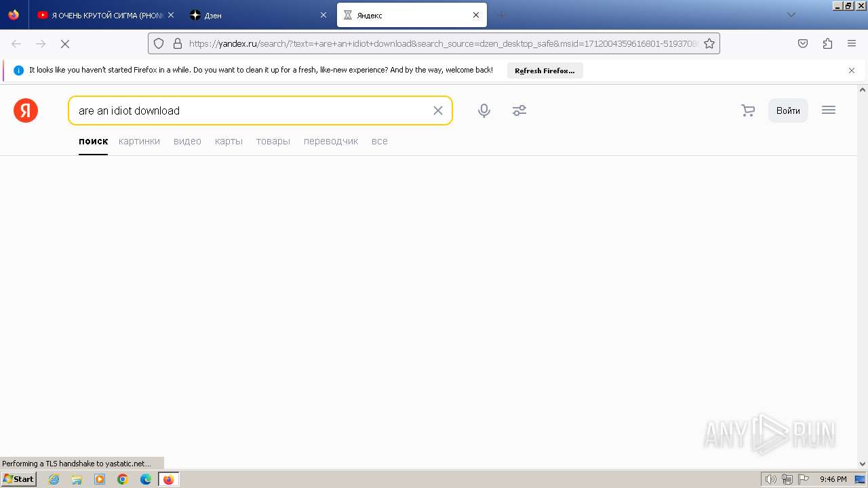Open Yandex hamburger menu icon

click(829, 110)
